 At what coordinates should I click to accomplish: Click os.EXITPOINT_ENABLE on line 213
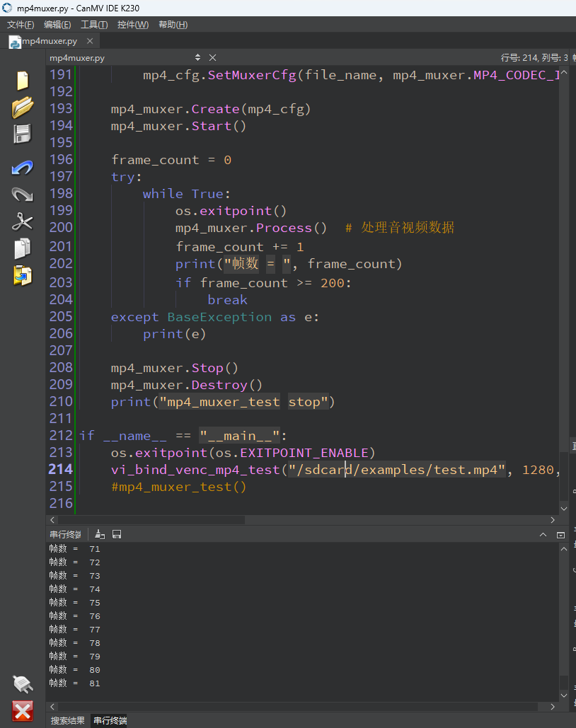pos(292,453)
